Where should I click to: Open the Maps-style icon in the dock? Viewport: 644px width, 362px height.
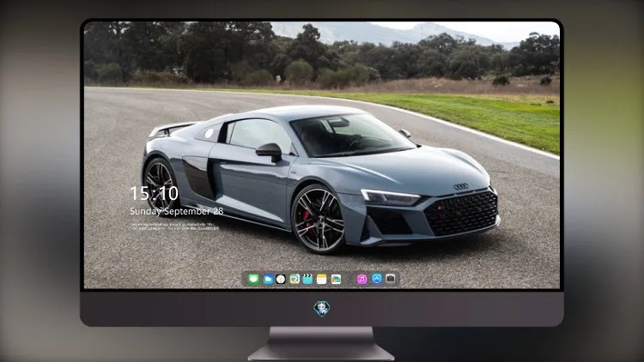294,280
